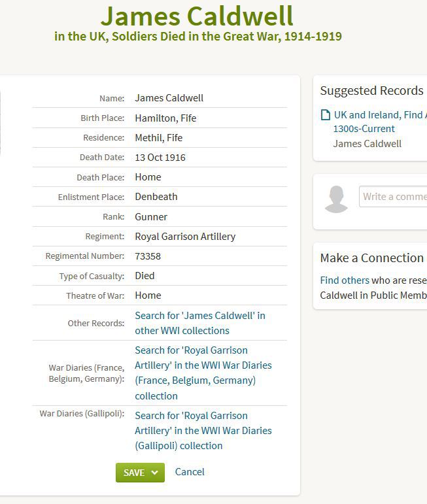Click the 'Make a Connection' heading
This screenshot has height=504, width=427.
371,258
